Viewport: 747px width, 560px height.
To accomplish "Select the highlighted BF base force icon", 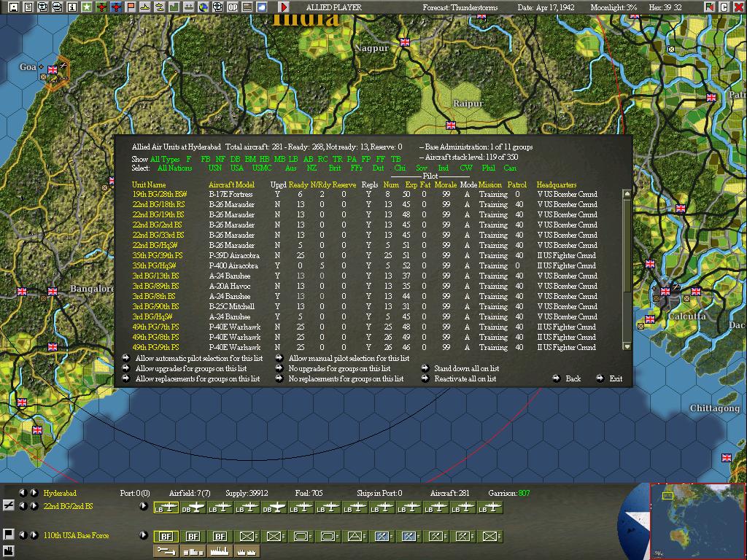I will pyautogui.click(x=166, y=536).
